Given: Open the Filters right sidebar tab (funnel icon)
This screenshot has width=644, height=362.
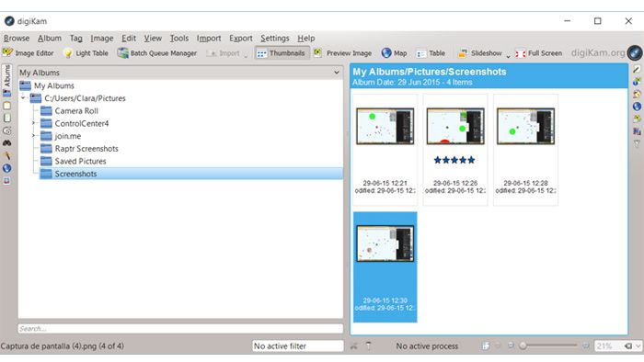Looking at the screenshot, I should click(x=637, y=144).
